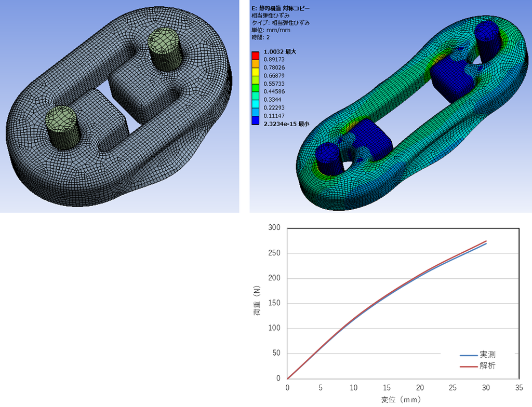Click the orange 0.89173 legend color band
The image size is (532, 407).
pos(255,63)
